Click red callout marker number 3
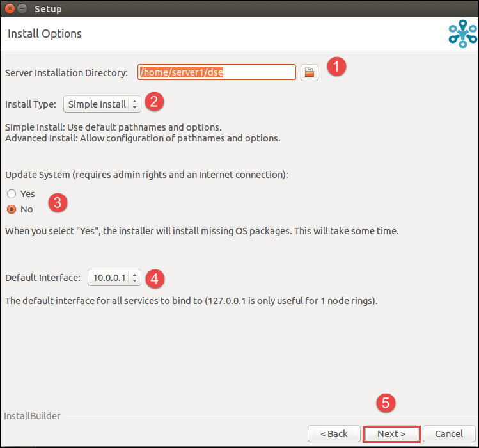Image resolution: width=479 pixels, height=448 pixels. pos(58,204)
